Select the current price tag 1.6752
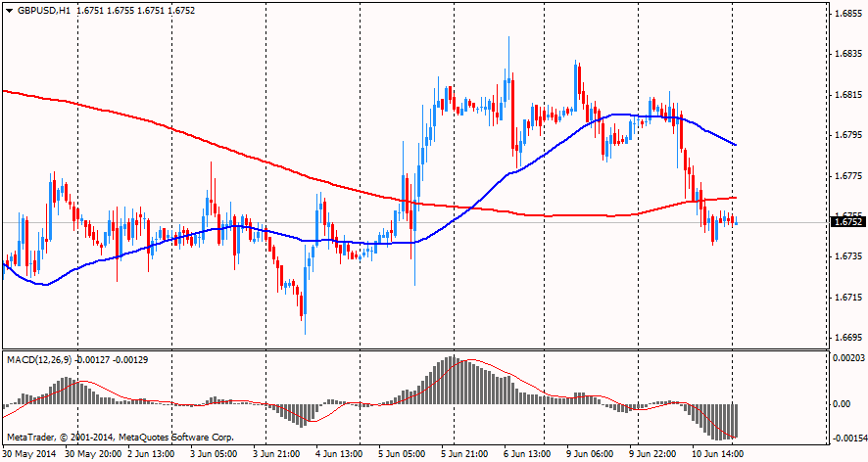The height and width of the screenshot is (462, 868). pyautogui.click(x=847, y=222)
